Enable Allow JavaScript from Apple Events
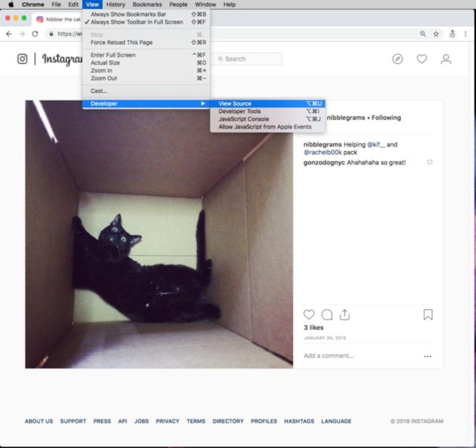This screenshot has width=476, height=448. point(265,127)
